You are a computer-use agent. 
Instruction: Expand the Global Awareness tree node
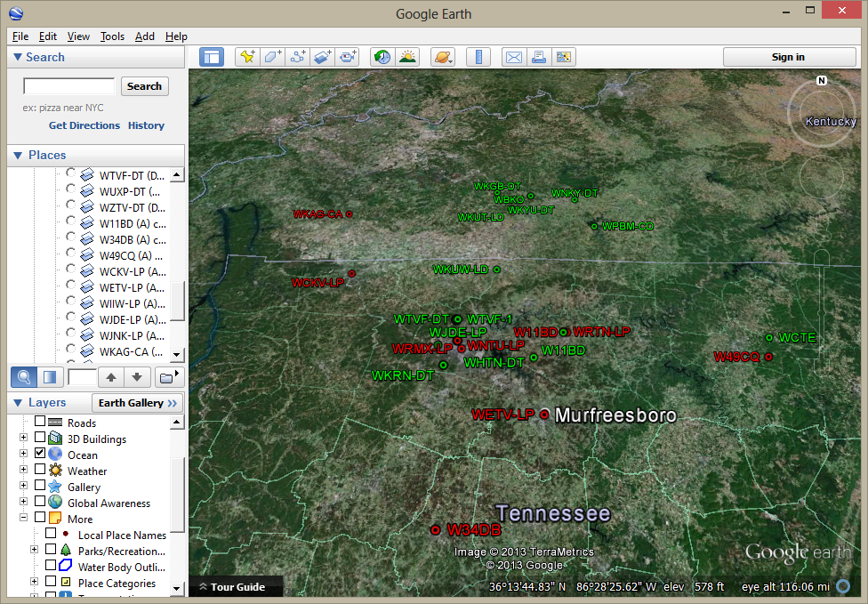click(23, 502)
